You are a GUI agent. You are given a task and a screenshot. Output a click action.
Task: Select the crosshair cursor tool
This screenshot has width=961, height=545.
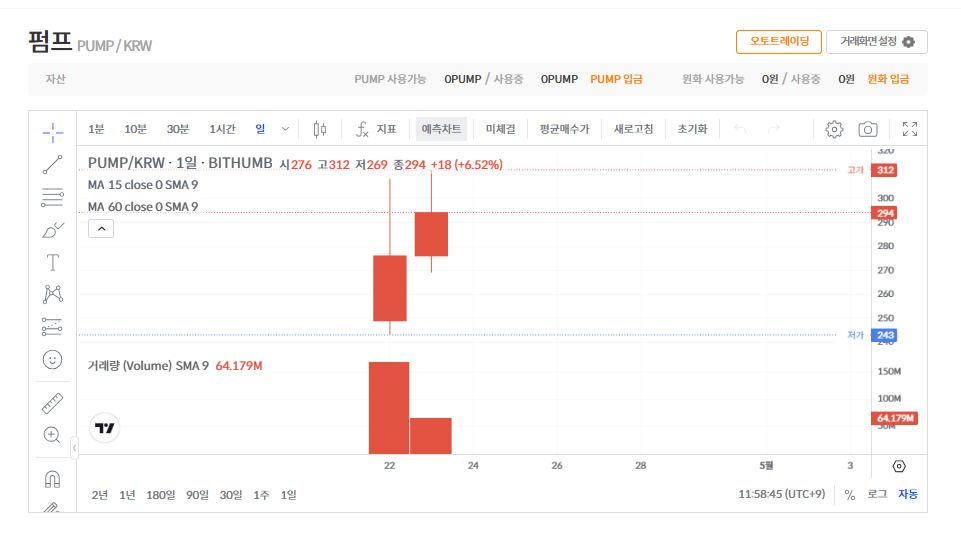click(53, 132)
